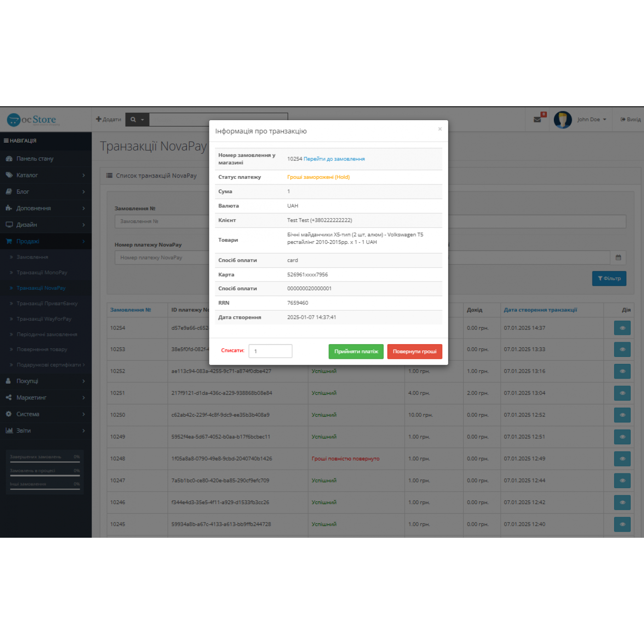Expand the Каталог sidebar menu
644x644 pixels.
pyautogui.click(x=45, y=175)
